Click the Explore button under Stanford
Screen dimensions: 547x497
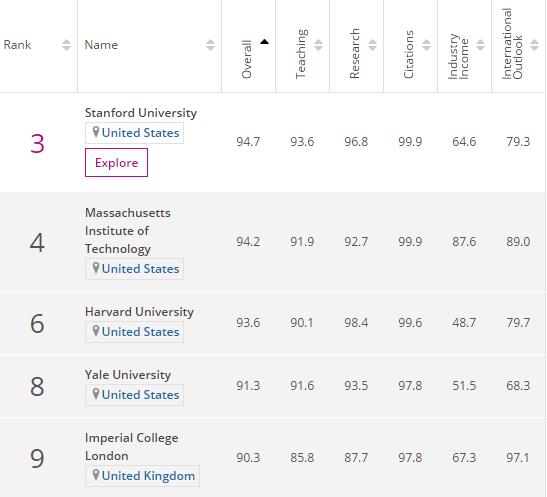point(117,163)
